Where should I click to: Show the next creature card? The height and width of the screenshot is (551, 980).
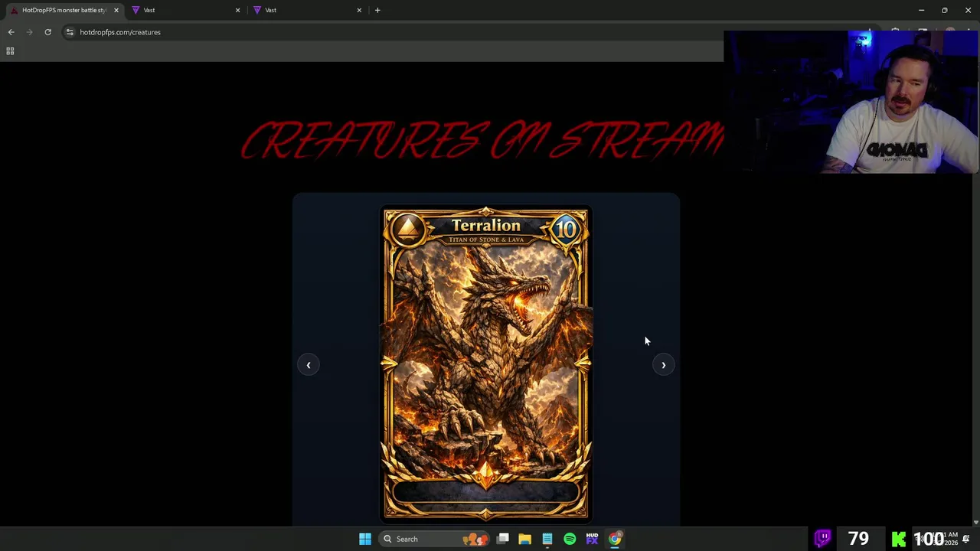pyautogui.click(x=663, y=365)
